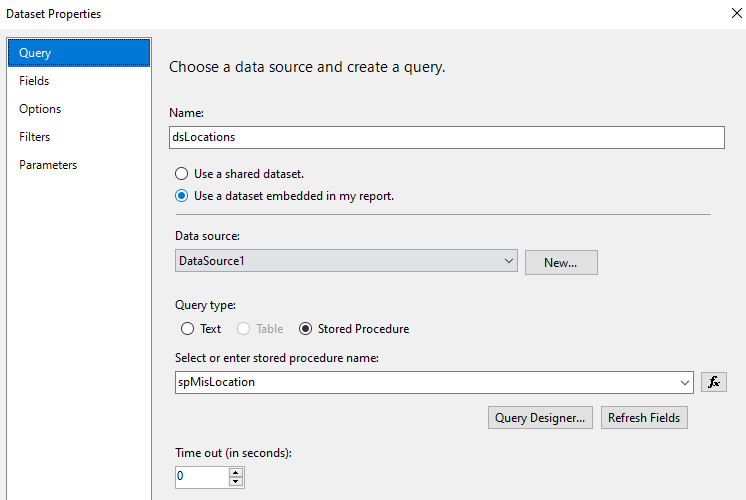The image size is (746, 500).
Task: Click into the dsLocations name field
Action: click(447, 137)
